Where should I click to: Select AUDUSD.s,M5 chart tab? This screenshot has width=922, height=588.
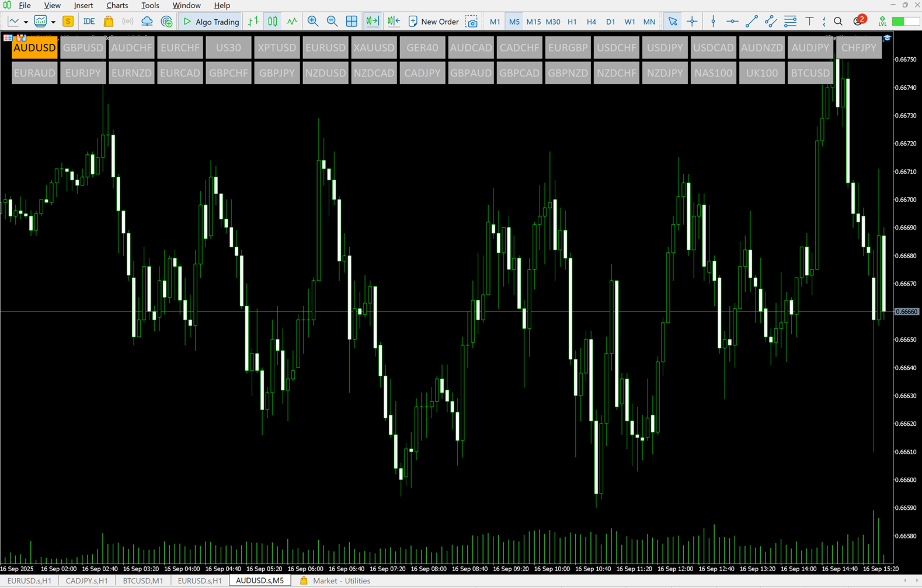tap(260, 581)
